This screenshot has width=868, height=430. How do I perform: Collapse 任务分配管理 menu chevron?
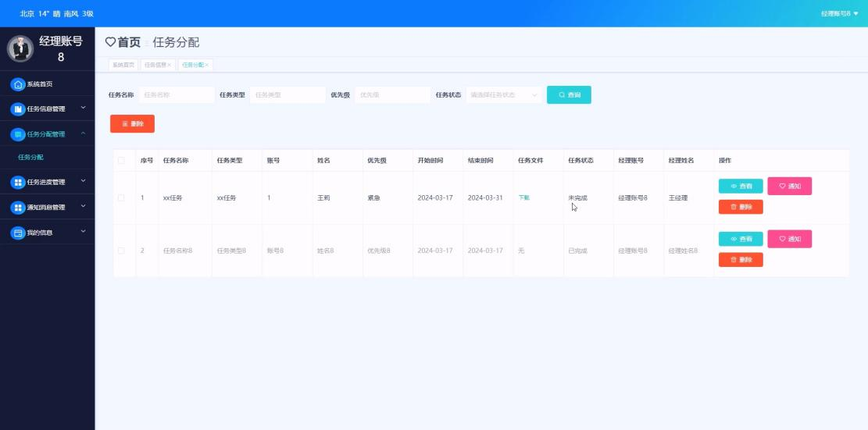(83, 133)
